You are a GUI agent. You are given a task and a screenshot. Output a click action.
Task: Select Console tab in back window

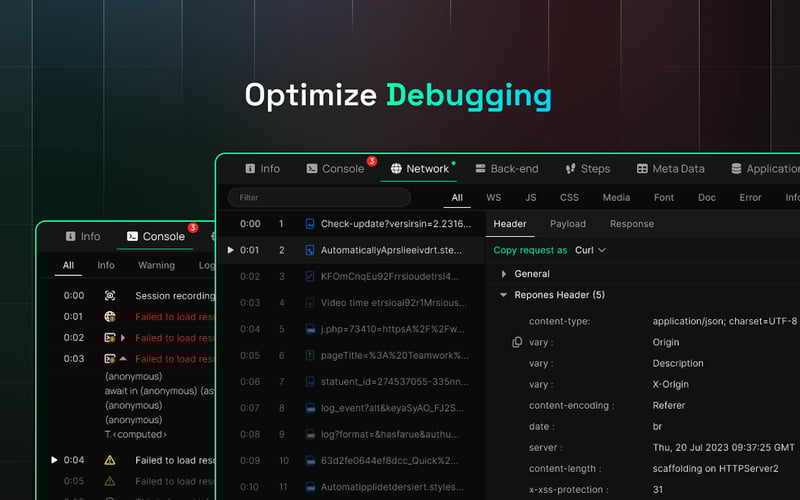(156, 236)
